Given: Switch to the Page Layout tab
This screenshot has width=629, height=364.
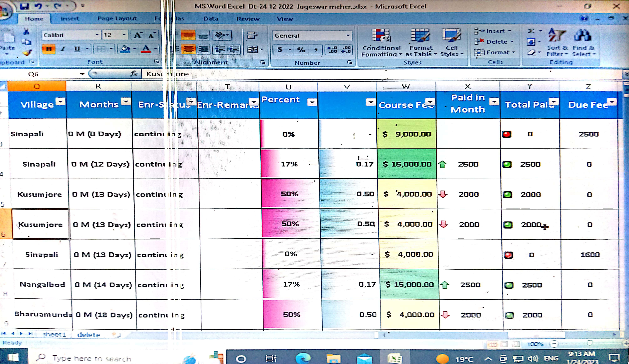Looking at the screenshot, I should tap(117, 18).
